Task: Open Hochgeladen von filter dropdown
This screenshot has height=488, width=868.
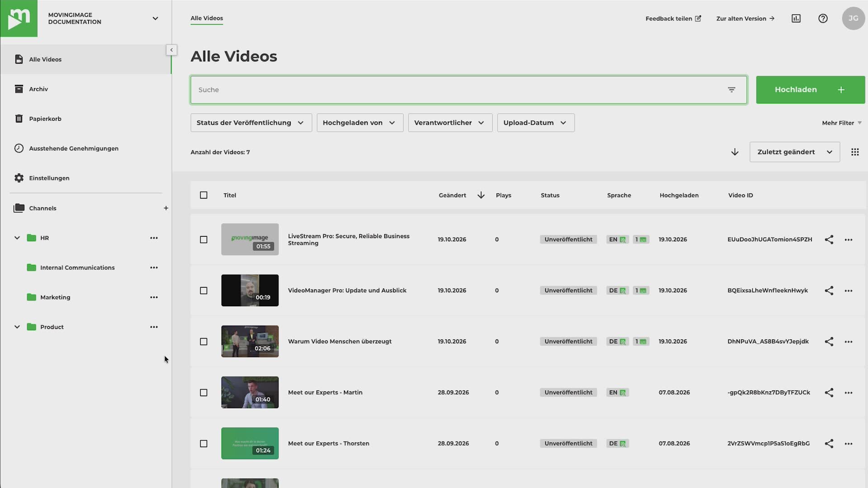Action: 360,123
